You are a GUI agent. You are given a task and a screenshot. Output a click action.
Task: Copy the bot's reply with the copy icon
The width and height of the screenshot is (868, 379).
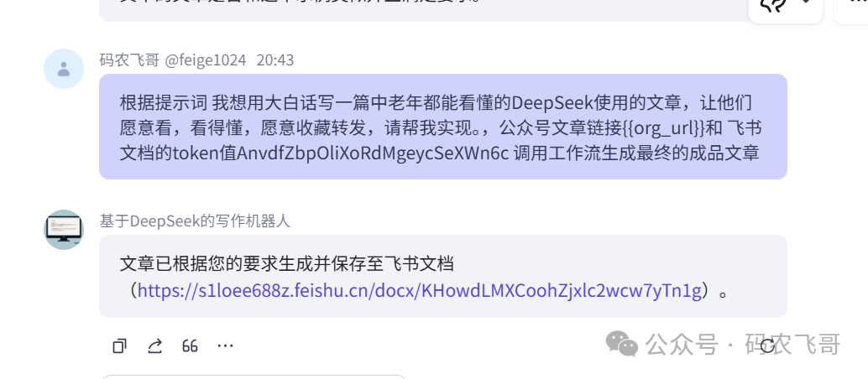click(119, 346)
